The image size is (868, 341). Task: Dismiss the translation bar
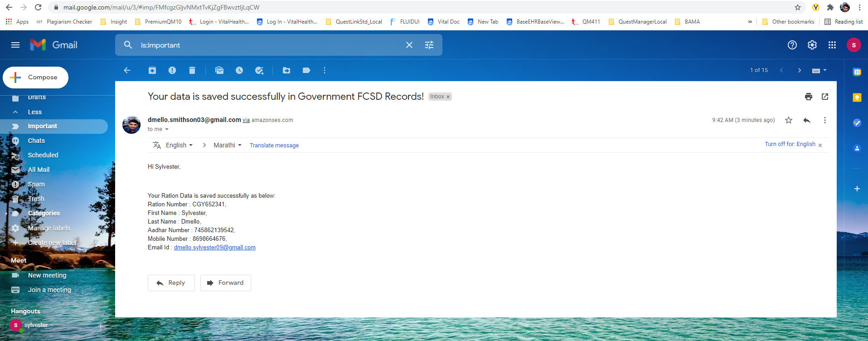pyautogui.click(x=820, y=145)
